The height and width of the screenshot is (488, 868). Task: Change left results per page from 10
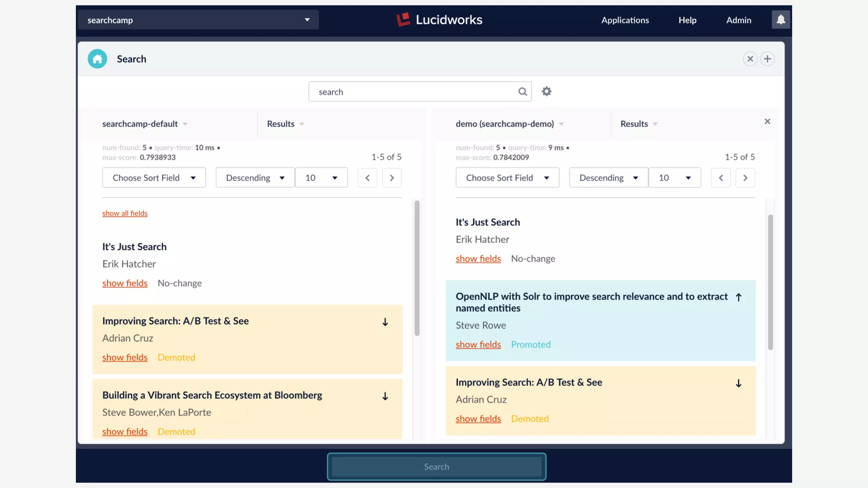[321, 178]
